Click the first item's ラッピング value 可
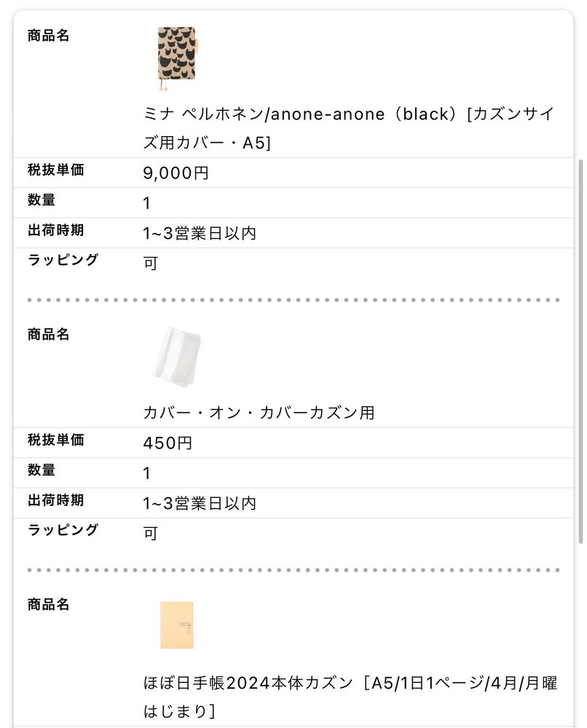 click(151, 263)
